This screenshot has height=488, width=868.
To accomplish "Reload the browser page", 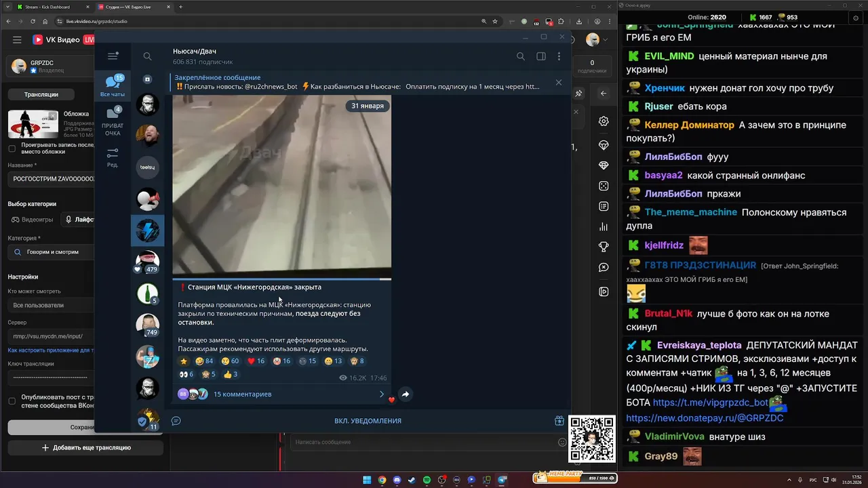I will pyautogui.click(x=33, y=21).
